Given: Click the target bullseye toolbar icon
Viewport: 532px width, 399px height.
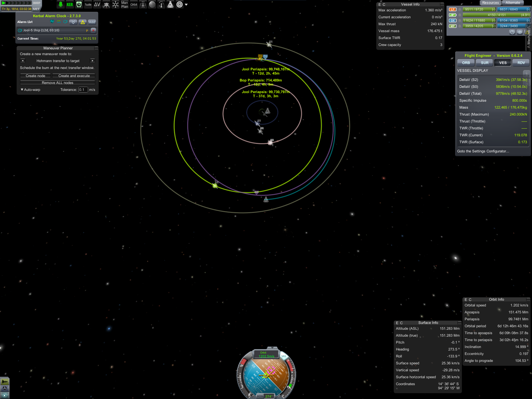Looking at the screenshot, I should click(x=180, y=4).
